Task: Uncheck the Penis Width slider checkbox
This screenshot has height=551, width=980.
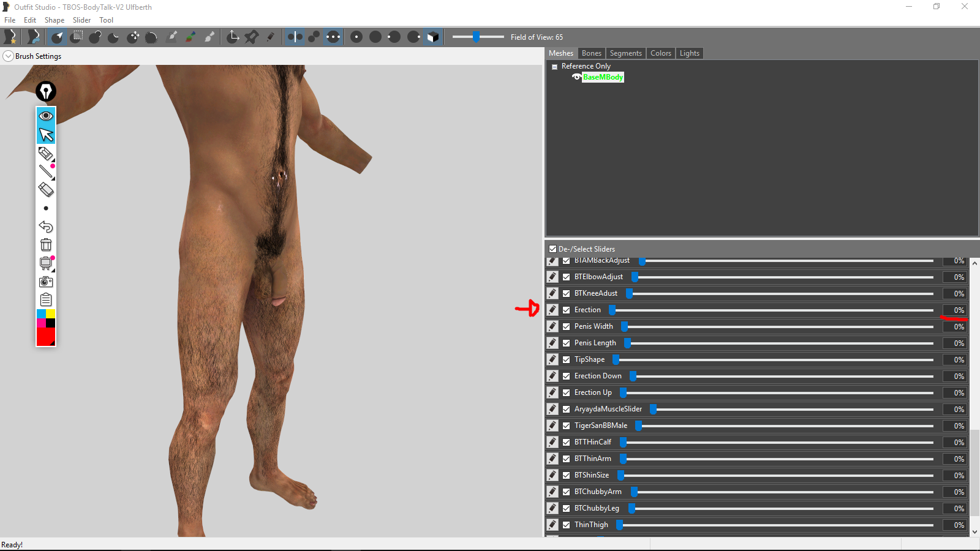Action: click(567, 326)
